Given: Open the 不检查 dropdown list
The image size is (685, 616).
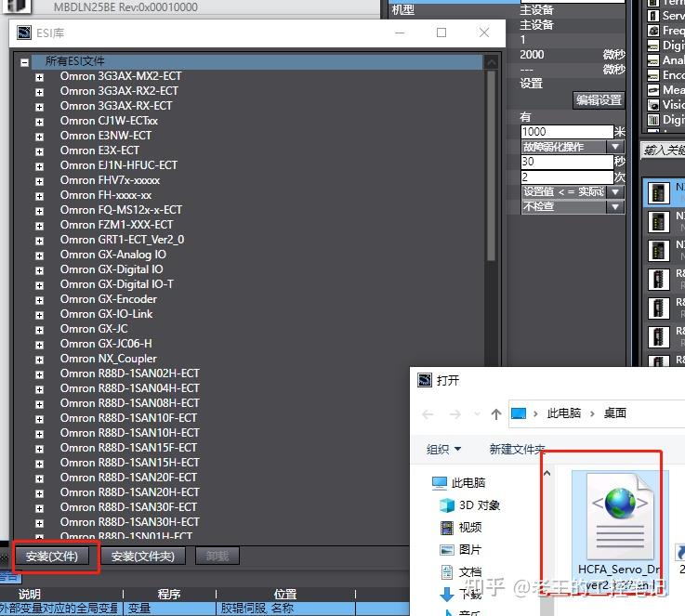Looking at the screenshot, I should click(615, 206).
